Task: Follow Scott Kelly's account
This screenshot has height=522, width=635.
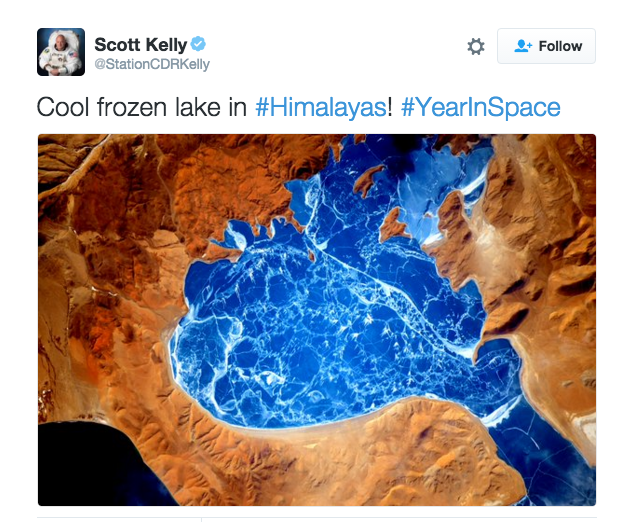Action: pyautogui.click(x=546, y=46)
